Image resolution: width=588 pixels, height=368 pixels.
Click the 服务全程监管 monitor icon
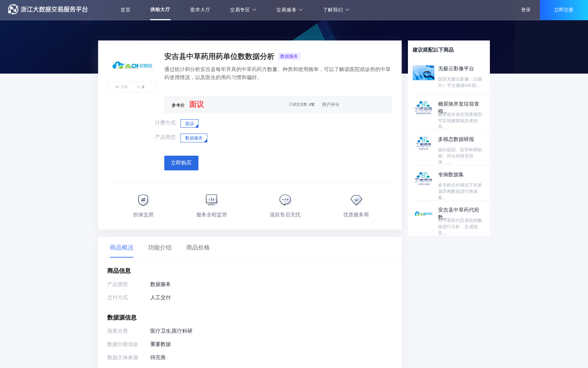tap(211, 200)
